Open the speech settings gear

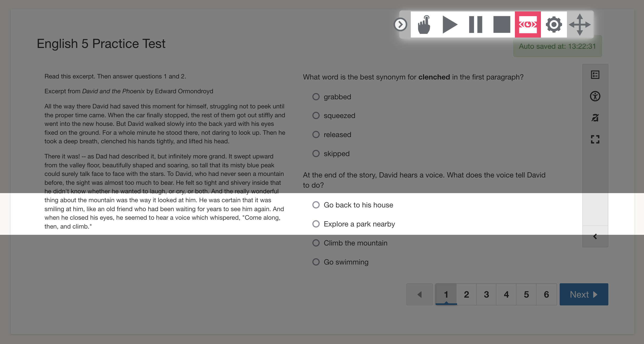pos(554,25)
